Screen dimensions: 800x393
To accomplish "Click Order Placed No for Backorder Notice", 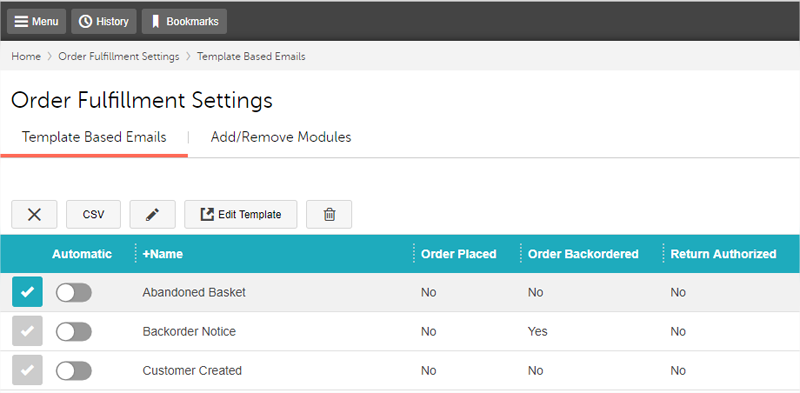I will tap(429, 332).
